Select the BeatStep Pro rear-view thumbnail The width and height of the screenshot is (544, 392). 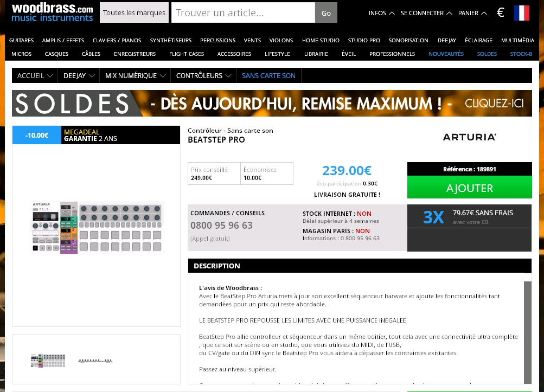pos(95,361)
